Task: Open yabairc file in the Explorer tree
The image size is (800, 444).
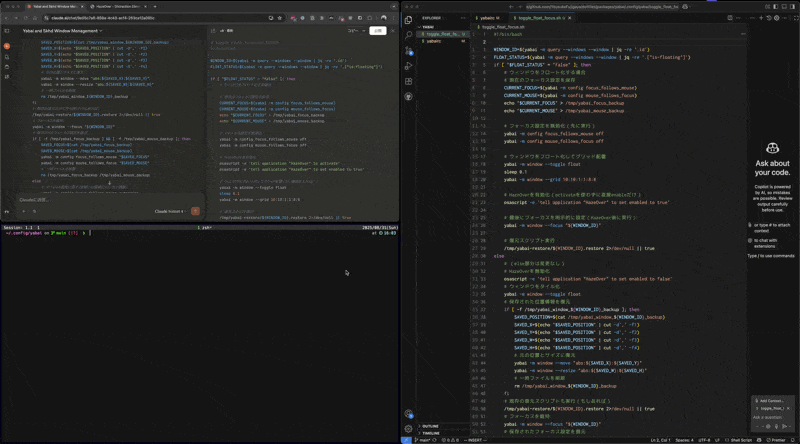Action: point(443,41)
